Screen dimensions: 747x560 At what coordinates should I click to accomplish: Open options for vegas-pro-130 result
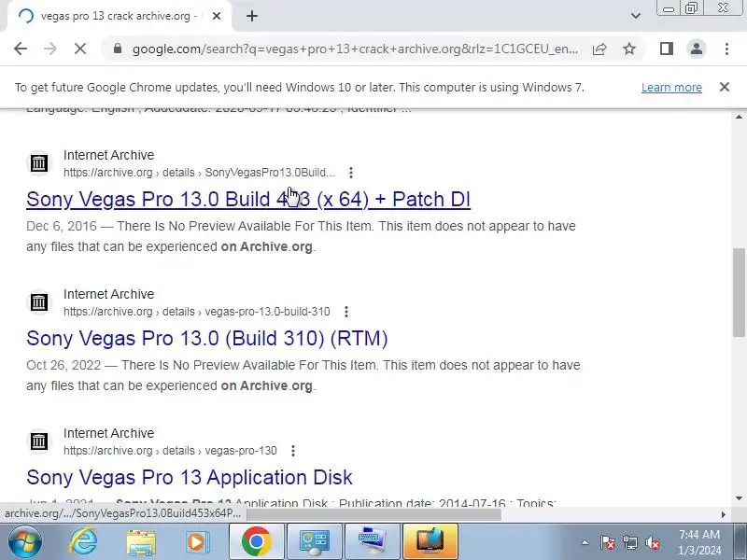pos(293,451)
